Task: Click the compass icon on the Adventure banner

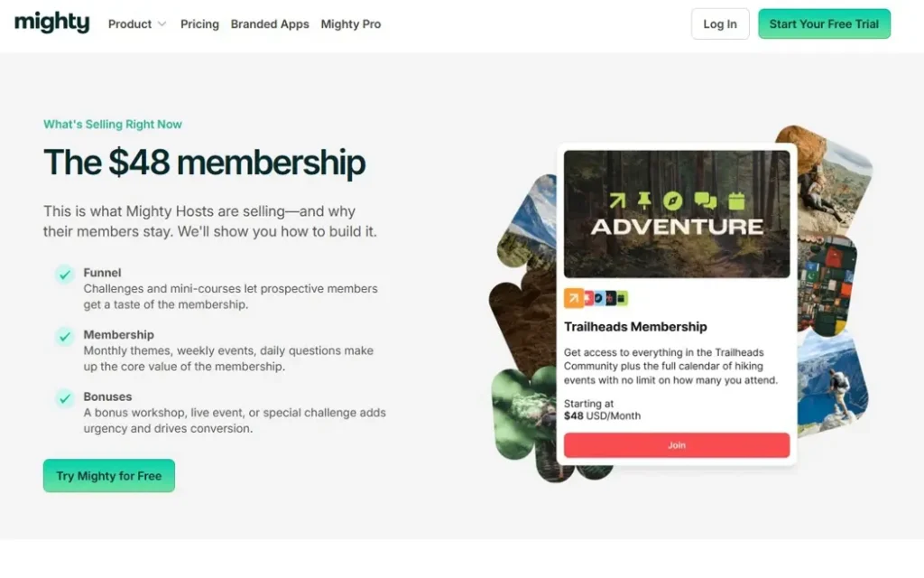Action: point(673,200)
